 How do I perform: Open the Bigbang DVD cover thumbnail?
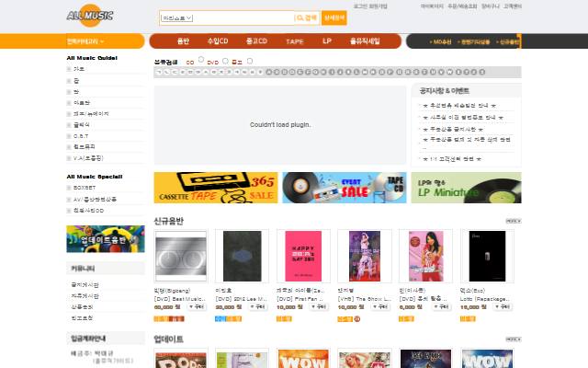click(x=181, y=256)
